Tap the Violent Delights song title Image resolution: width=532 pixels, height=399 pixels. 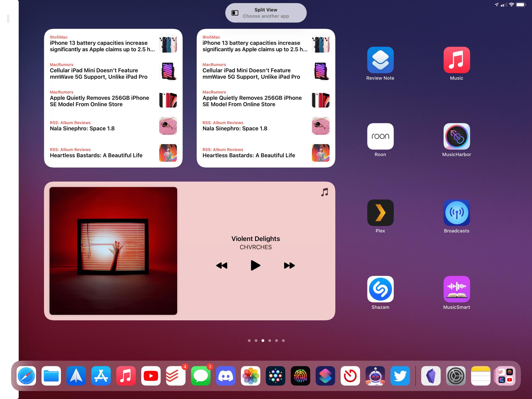click(256, 239)
